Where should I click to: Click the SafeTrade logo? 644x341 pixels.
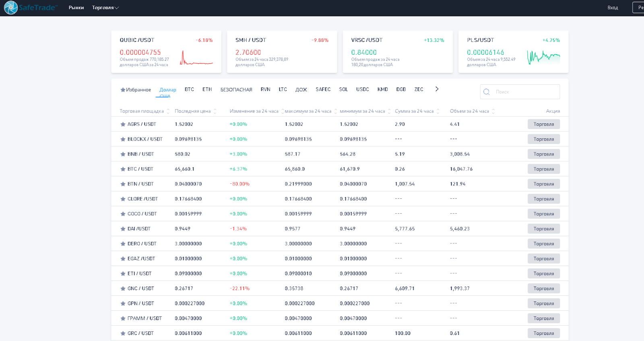pos(31,8)
